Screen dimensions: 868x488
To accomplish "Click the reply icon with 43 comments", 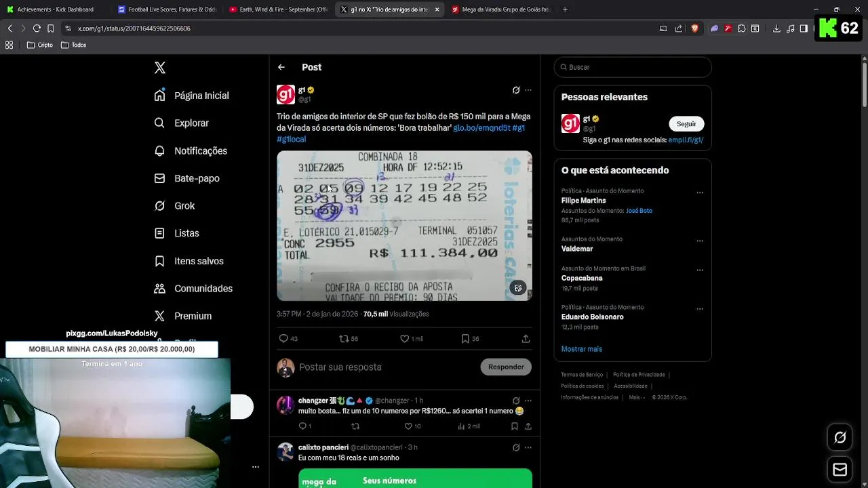I will click(x=288, y=339).
